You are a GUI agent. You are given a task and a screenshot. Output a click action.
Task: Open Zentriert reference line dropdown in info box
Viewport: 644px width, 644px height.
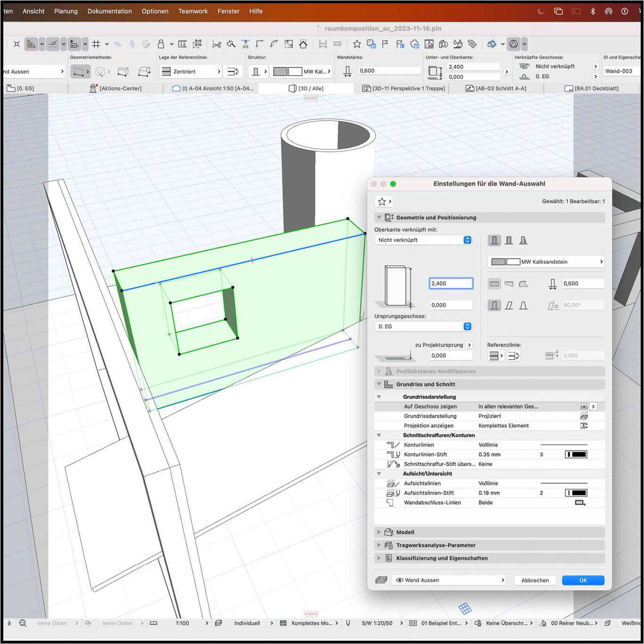(191, 72)
